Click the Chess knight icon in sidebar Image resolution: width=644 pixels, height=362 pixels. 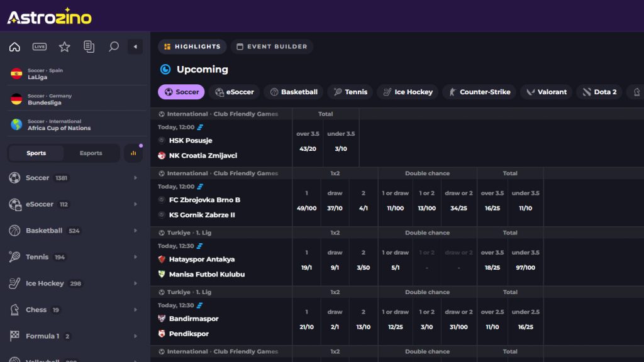(x=15, y=310)
